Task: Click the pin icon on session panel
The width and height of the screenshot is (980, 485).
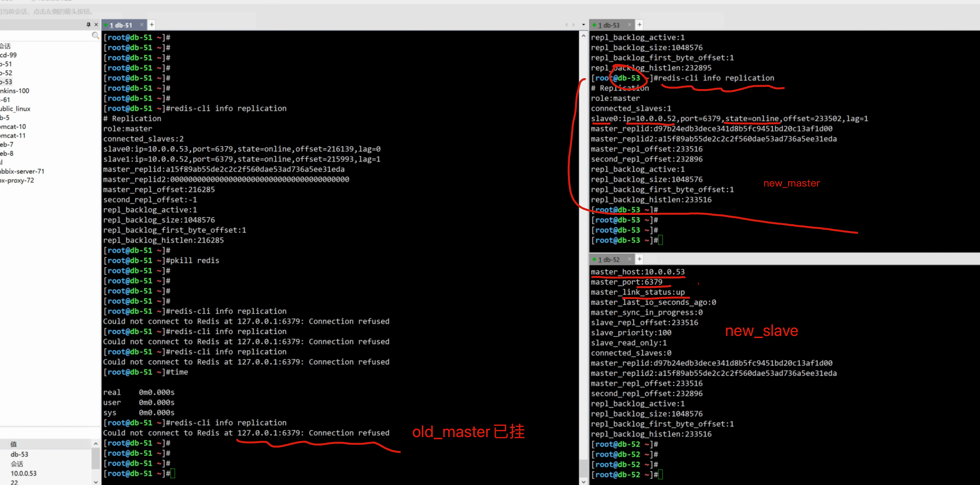Action: pyautogui.click(x=88, y=25)
